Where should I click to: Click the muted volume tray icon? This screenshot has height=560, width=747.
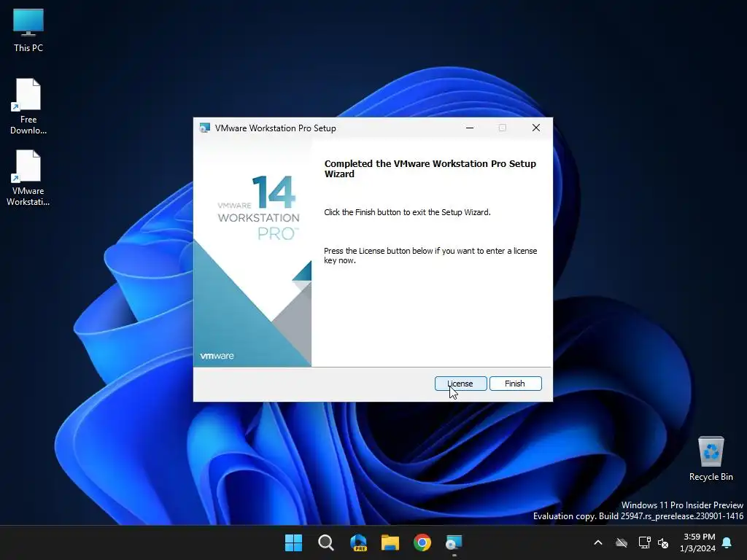point(663,542)
